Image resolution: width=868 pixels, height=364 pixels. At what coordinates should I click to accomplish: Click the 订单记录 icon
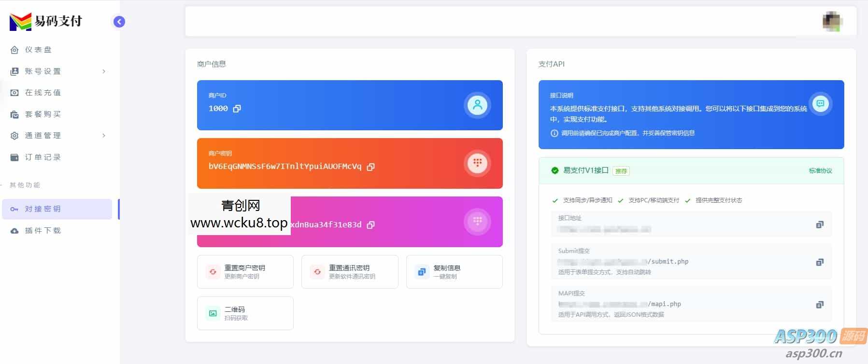pyautogui.click(x=14, y=157)
